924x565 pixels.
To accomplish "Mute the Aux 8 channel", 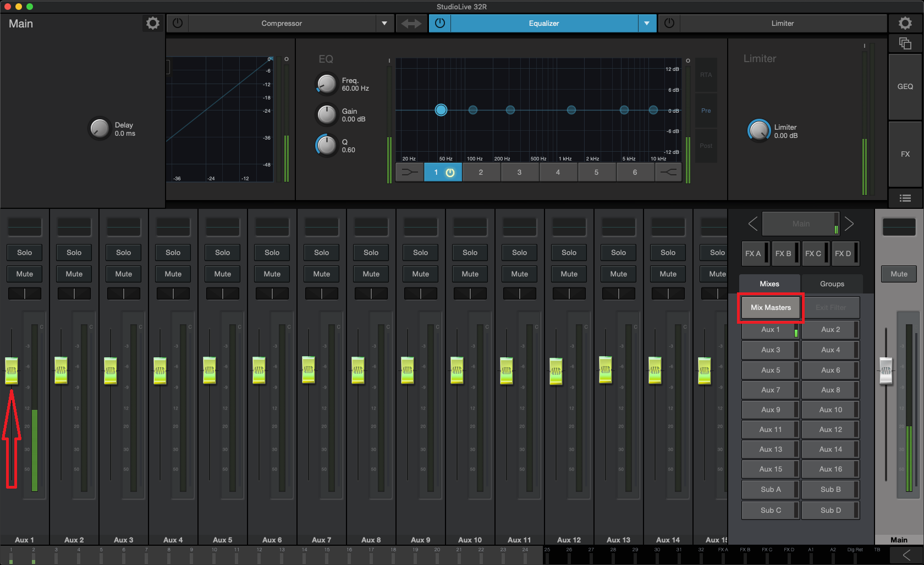I will pyautogui.click(x=371, y=274).
